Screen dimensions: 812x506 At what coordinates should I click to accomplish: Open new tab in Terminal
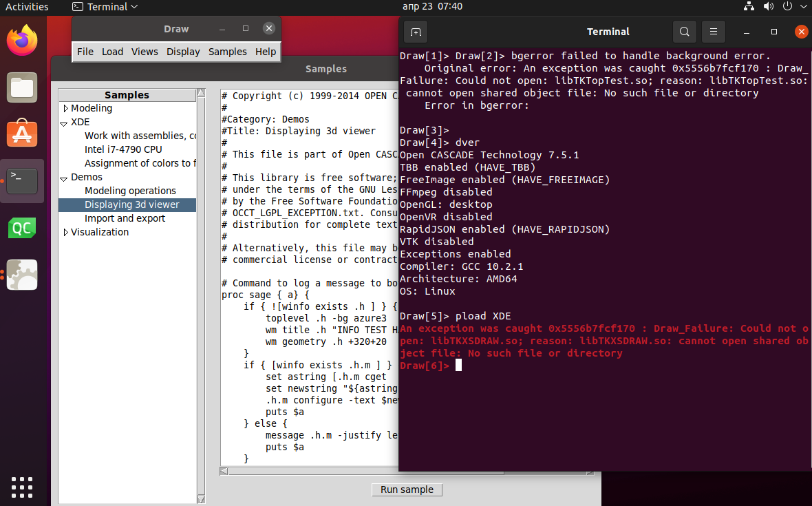pos(416,32)
